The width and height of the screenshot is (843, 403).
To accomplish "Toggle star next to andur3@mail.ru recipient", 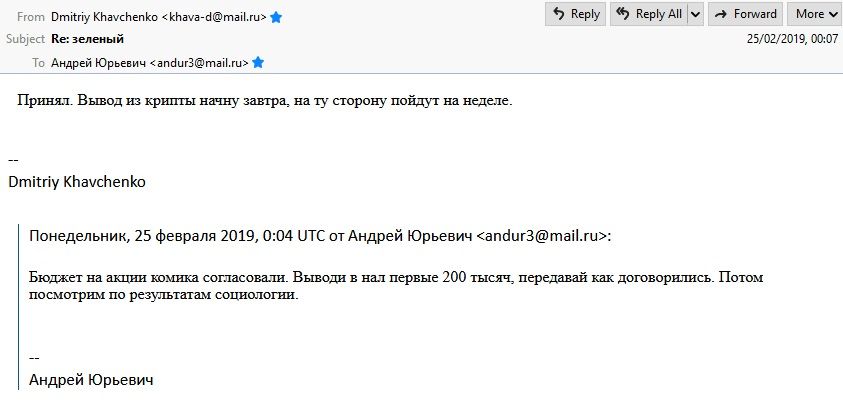I will point(258,63).
